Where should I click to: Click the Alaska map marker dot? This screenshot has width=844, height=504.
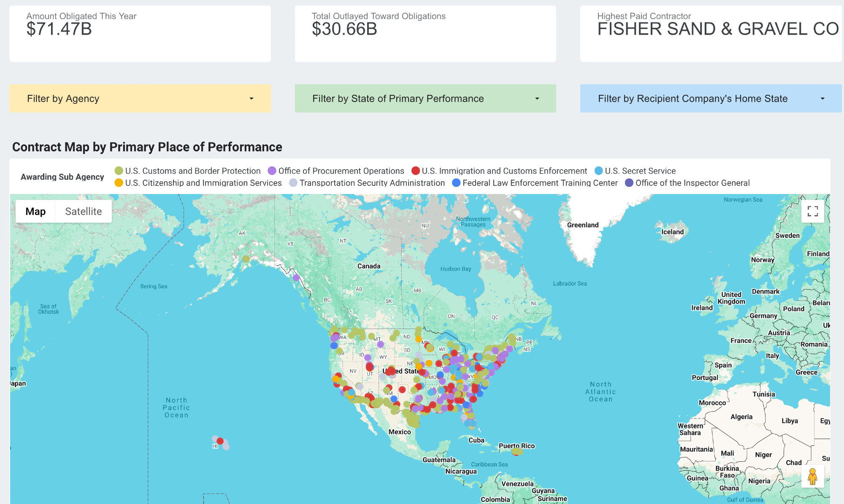point(246,259)
